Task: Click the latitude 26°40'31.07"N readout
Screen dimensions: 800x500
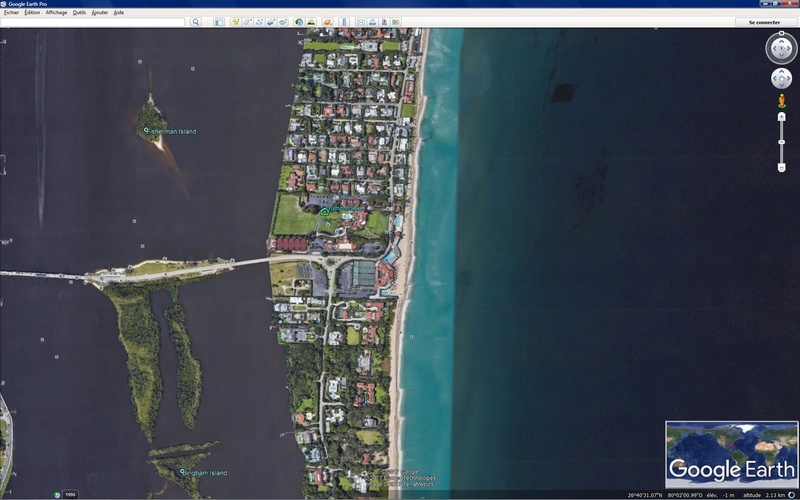Action: click(646, 495)
